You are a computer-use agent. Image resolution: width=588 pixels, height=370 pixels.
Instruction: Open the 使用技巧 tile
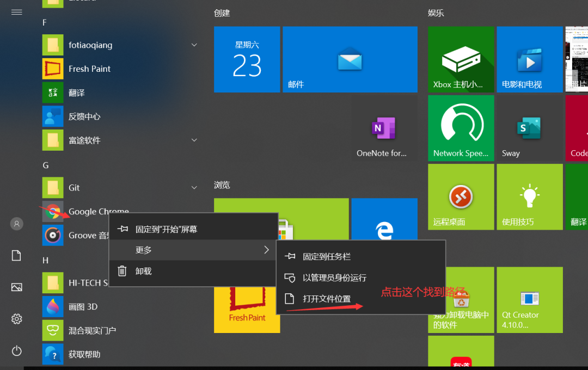pos(529,196)
